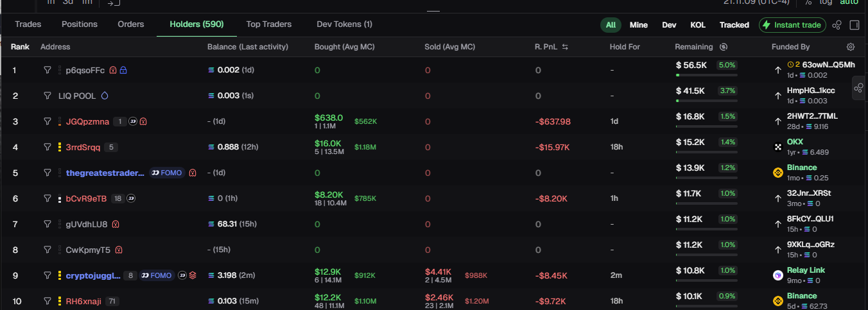This screenshot has height=310, width=868.
Task: Click the 71 badge next to RH6xnaji
Action: [x=112, y=301]
